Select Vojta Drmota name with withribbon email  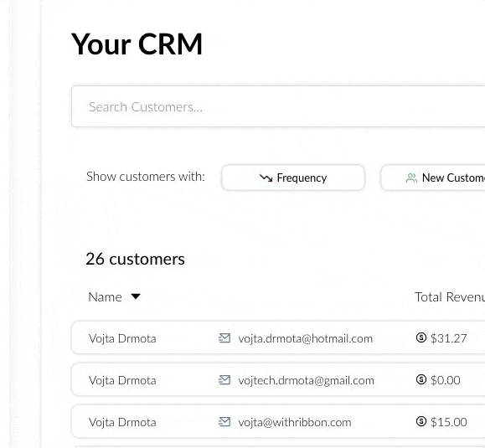[122, 422]
